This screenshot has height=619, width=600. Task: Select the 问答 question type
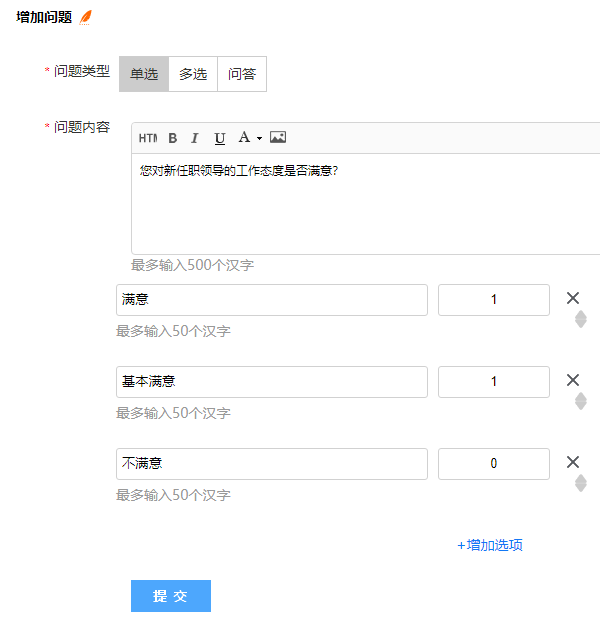tap(242, 74)
